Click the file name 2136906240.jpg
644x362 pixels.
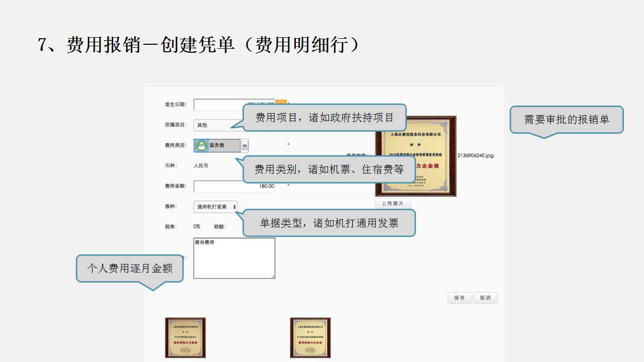[475, 155]
